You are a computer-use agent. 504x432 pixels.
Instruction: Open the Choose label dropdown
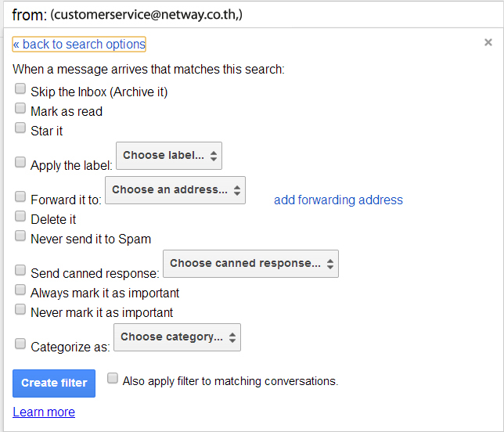pyautogui.click(x=169, y=156)
